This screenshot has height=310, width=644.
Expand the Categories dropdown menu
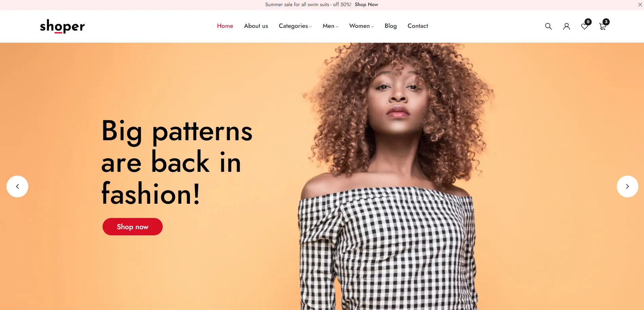coord(295,26)
